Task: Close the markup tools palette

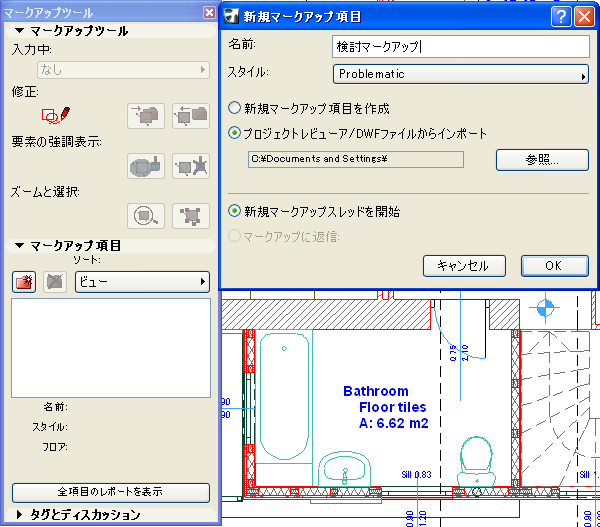Action: coord(209,13)
